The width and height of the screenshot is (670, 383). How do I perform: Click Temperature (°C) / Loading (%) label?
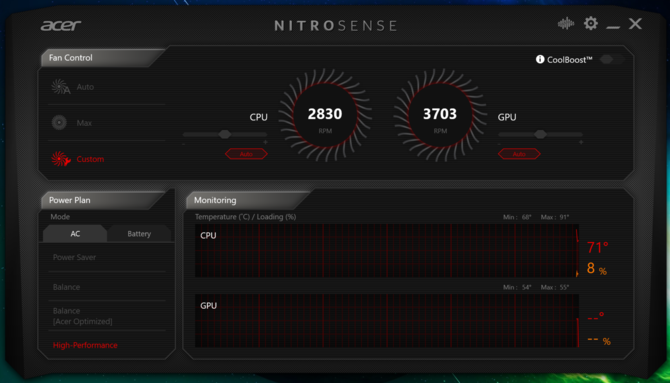[x=246, y=217]
